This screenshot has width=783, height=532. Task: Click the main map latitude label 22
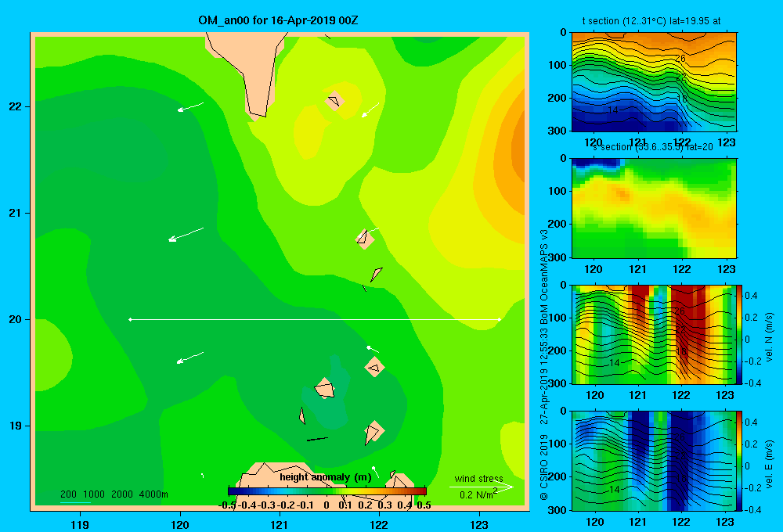(x=16, y=106)
